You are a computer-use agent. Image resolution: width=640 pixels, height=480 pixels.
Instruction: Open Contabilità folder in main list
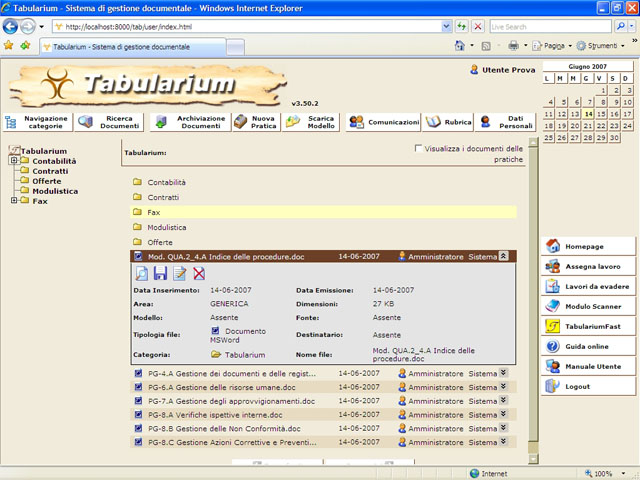click(x=167, y=182)
